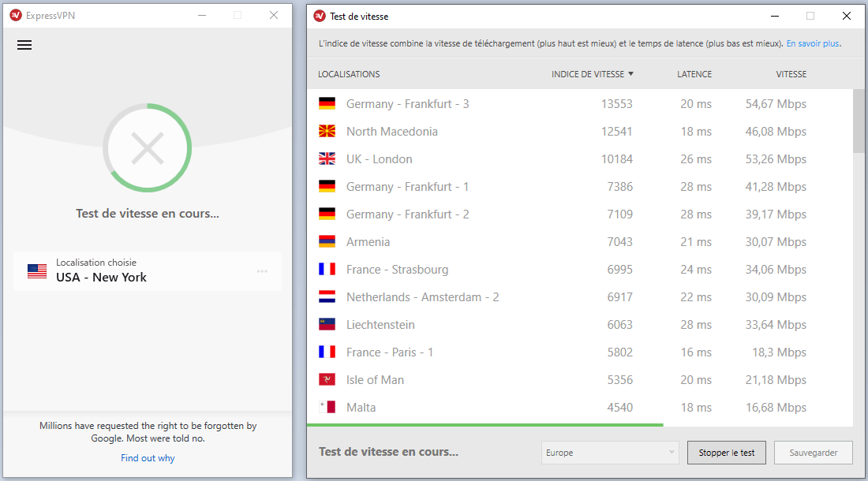Click the ExpressVPN logo in the main window title
The image size is (868, 481).
coord(16,16)
